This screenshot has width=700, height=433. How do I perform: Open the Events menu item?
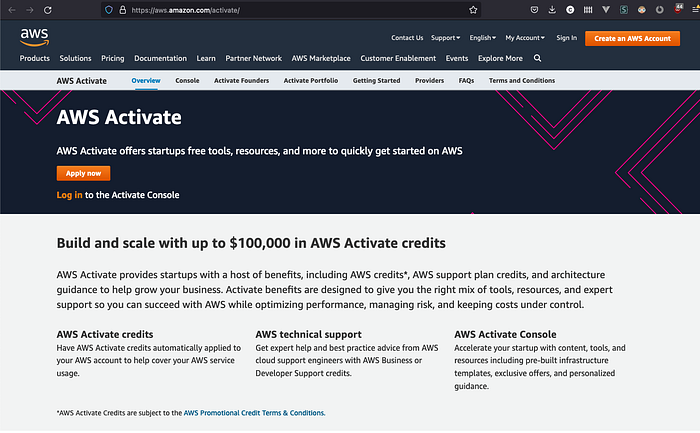(457, 58)
